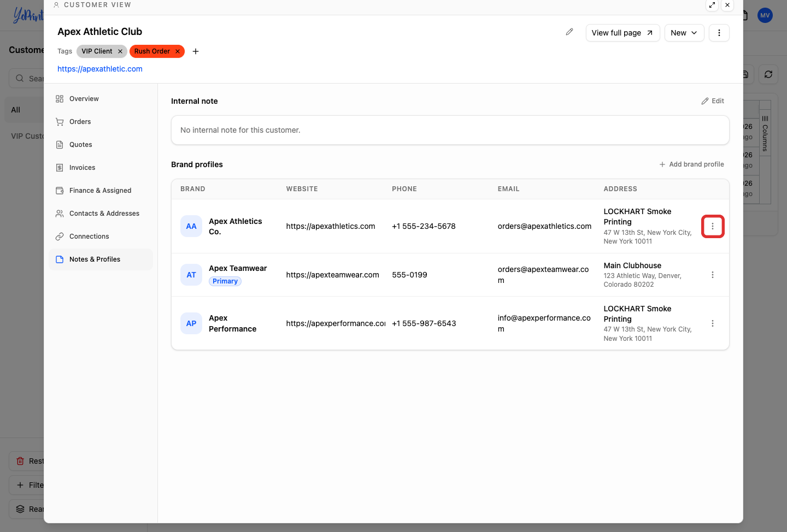This screenshot has width=787, height=532.
Task: Open Apex Performance row actions menu
Action: click(x=713, y=323)
